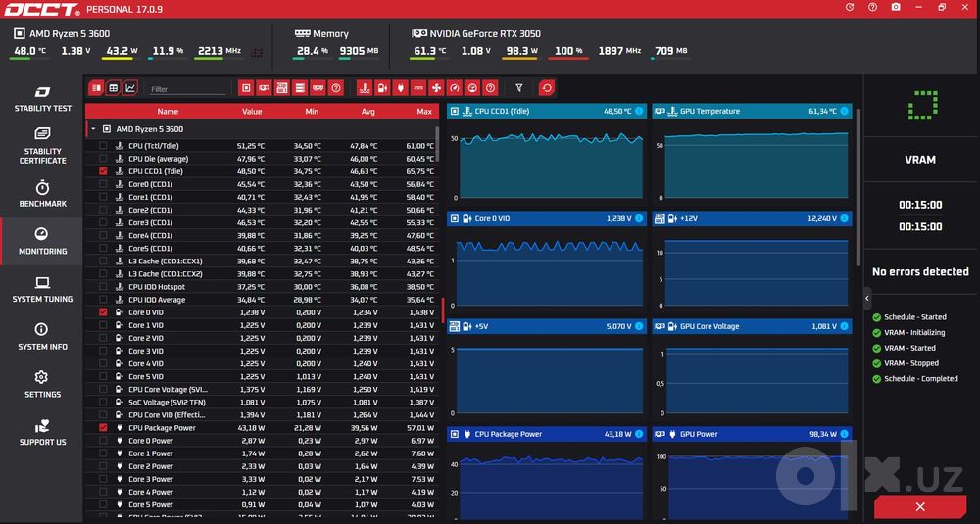This screenshot has width=980, height=524.
Task: Enable the CPU (Tctl/Tdie) checkbox
Action: [x=103, y=146]
